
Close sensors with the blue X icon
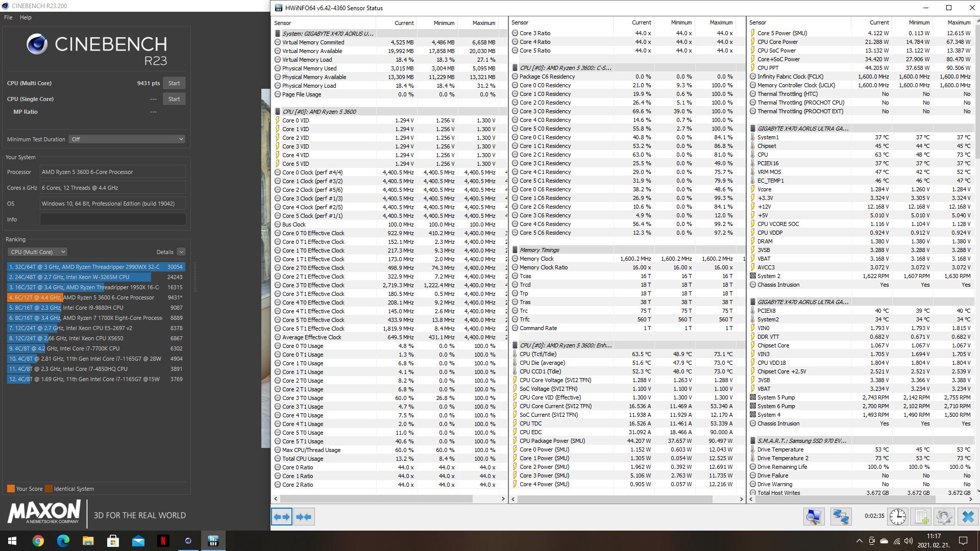(968, 516)
